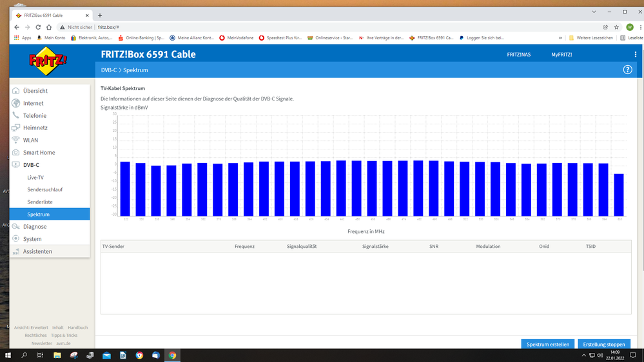Open File Explorer from taskbar
This screenshot has height=362, width=644.
click(57, 356)
